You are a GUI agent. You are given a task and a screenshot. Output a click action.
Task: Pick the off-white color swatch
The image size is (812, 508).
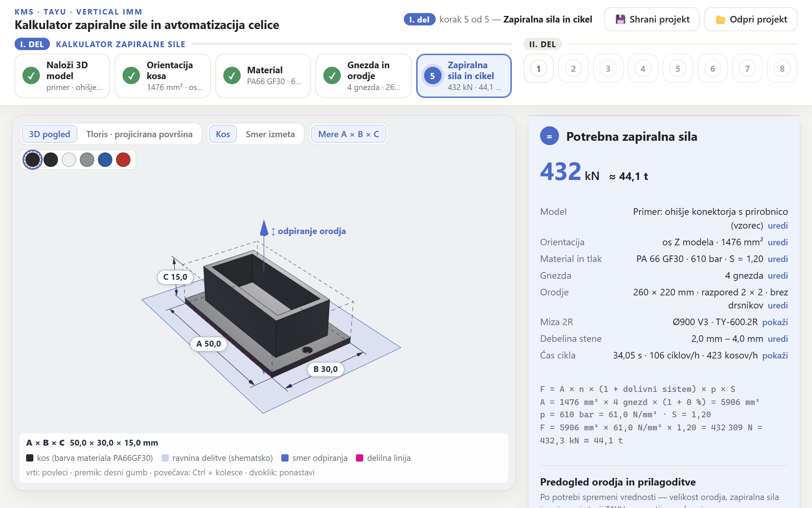tap(69, 160)
